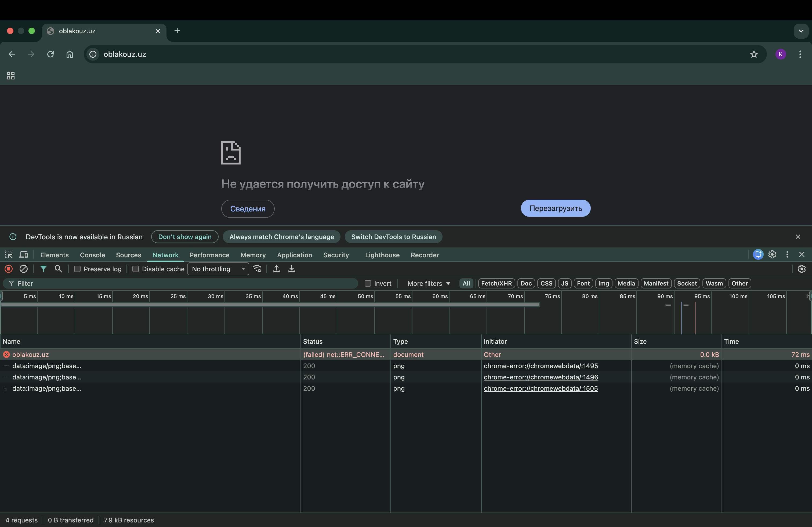Click the Перезагрузить reload button
Screen dimensions: 812x527
[x=556, y=208]
